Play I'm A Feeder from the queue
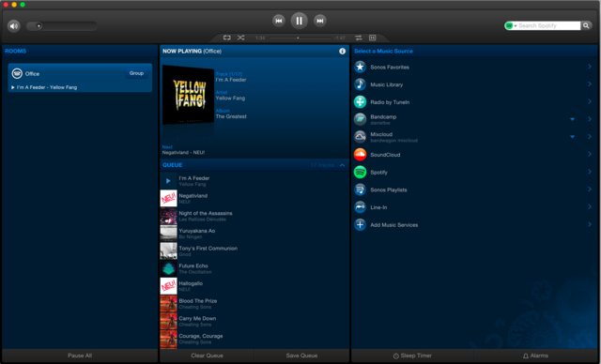The height and width of the screenshot is (364, 601). [x=168, y=181]
